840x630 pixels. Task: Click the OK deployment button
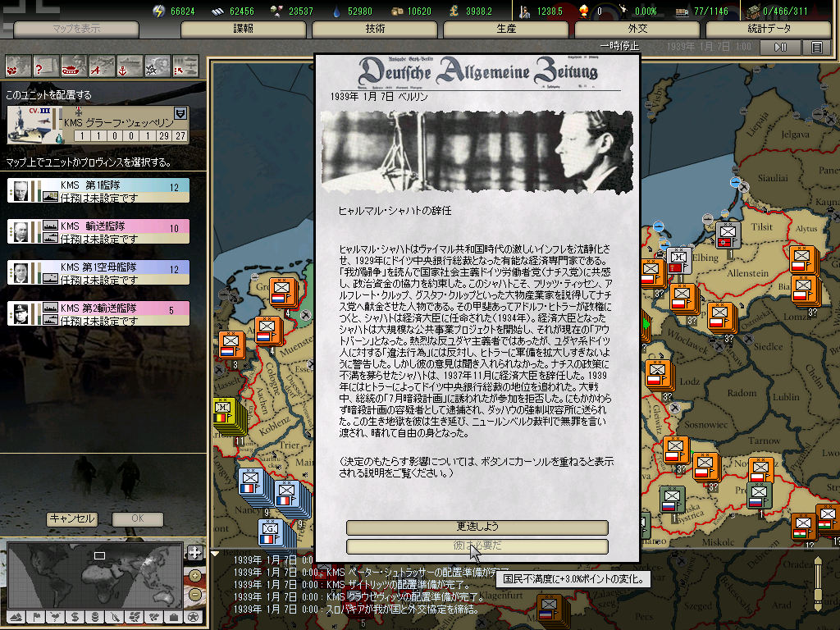[x=138, y=518]
